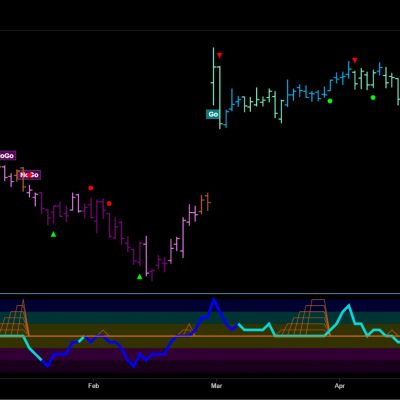
Task: Click the red circle marker just after Feb
Action: (109, 204)
